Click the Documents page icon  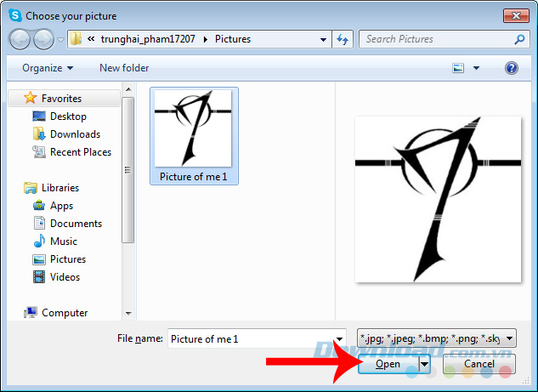(x=39, y=223)
